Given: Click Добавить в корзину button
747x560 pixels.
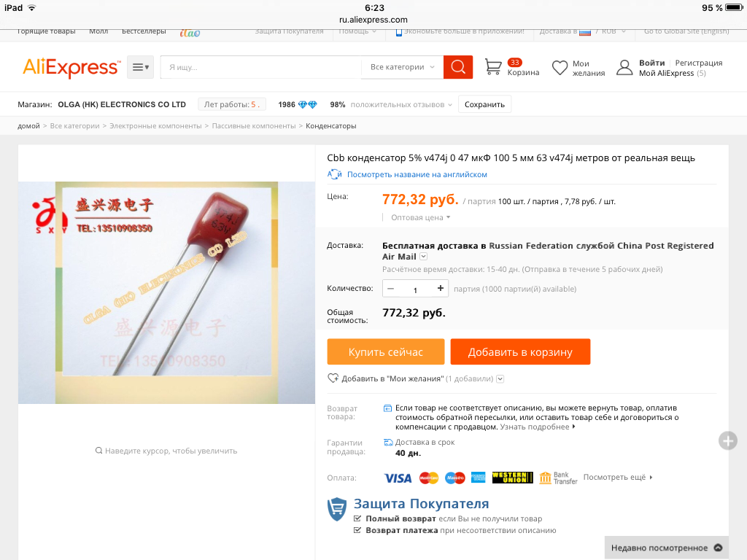Looking at the screenshot, I should [520, 352].
